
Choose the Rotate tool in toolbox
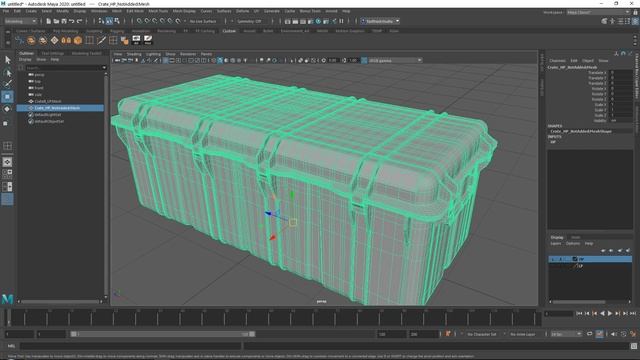coord(7,109)
